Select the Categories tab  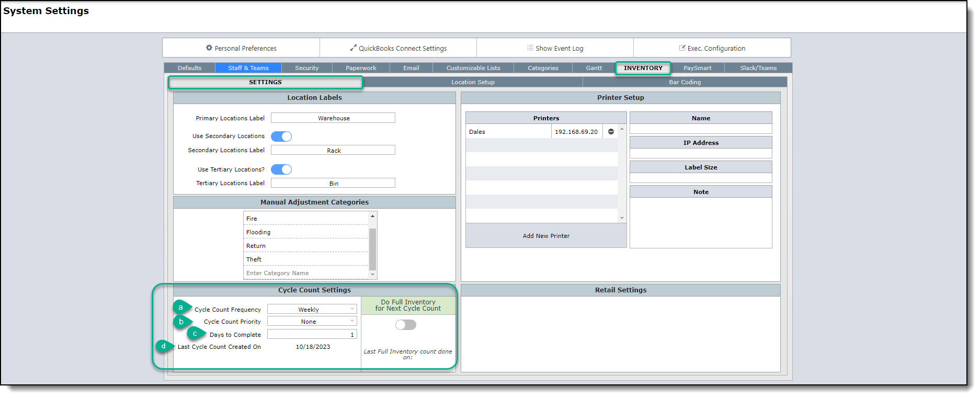click(x=543, y=68)
